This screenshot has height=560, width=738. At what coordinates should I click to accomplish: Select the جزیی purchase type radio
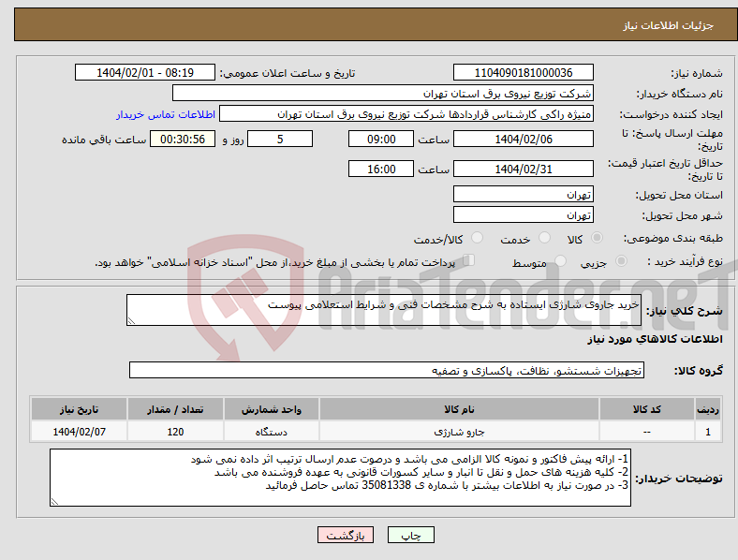621,260
